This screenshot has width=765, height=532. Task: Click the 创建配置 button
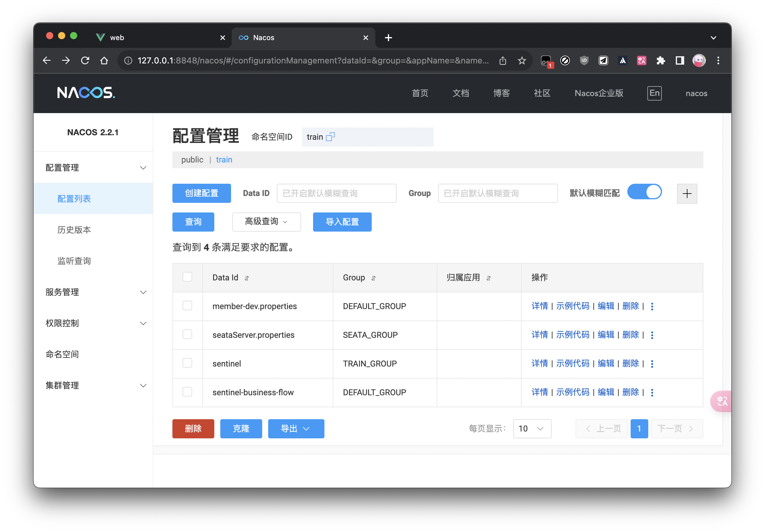[201, 193]
